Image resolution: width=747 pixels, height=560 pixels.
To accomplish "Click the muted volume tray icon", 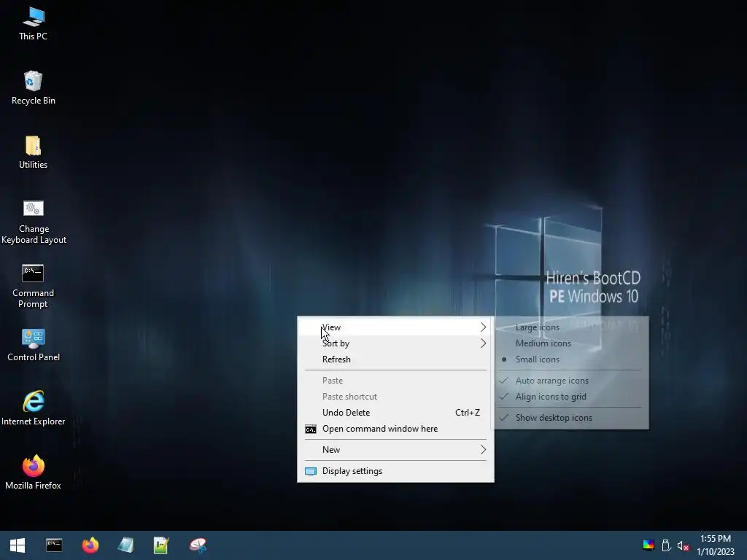I will pos(683,545).
